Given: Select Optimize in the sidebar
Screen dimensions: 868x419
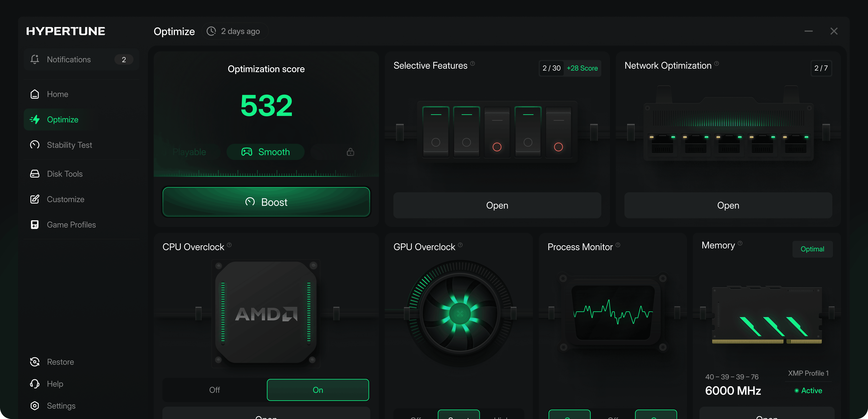Looking at the screenshot, I should [81, 119].
